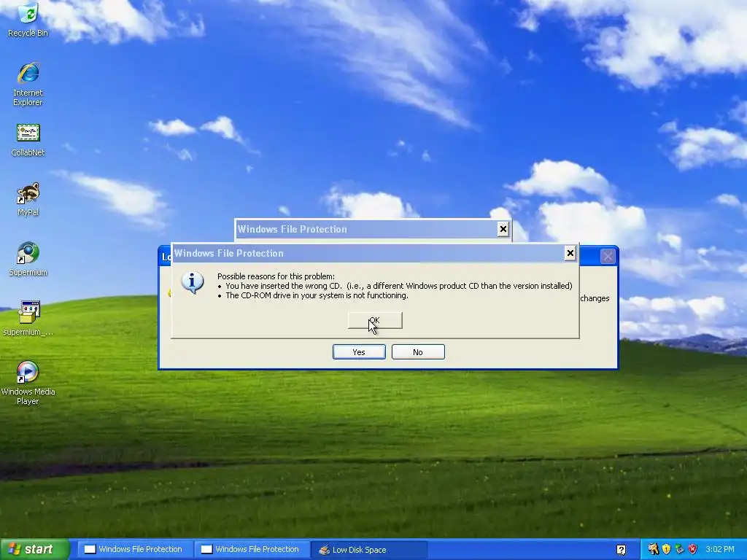Screen dimensions: 747x560
Task: Open the Start menu
Action: (34, 549)
